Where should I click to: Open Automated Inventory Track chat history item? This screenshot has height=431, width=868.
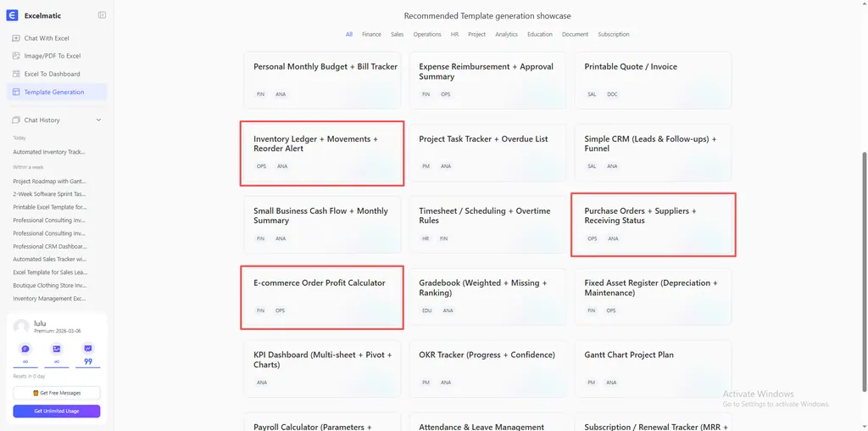pyautogui.click(x=49, y=152)
